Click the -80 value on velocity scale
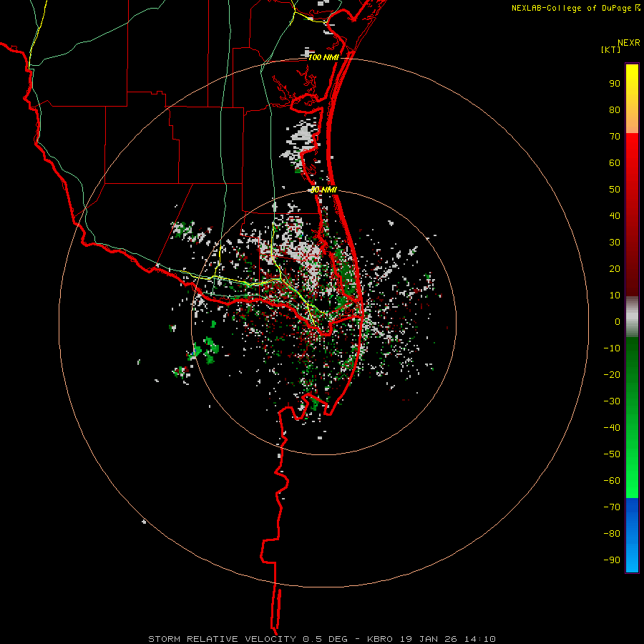Screen dimensions: 644x644 tap(612, 534)
